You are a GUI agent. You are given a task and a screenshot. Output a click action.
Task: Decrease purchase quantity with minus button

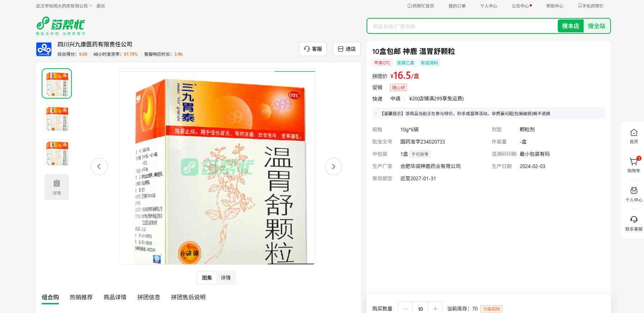click(406, 309)
